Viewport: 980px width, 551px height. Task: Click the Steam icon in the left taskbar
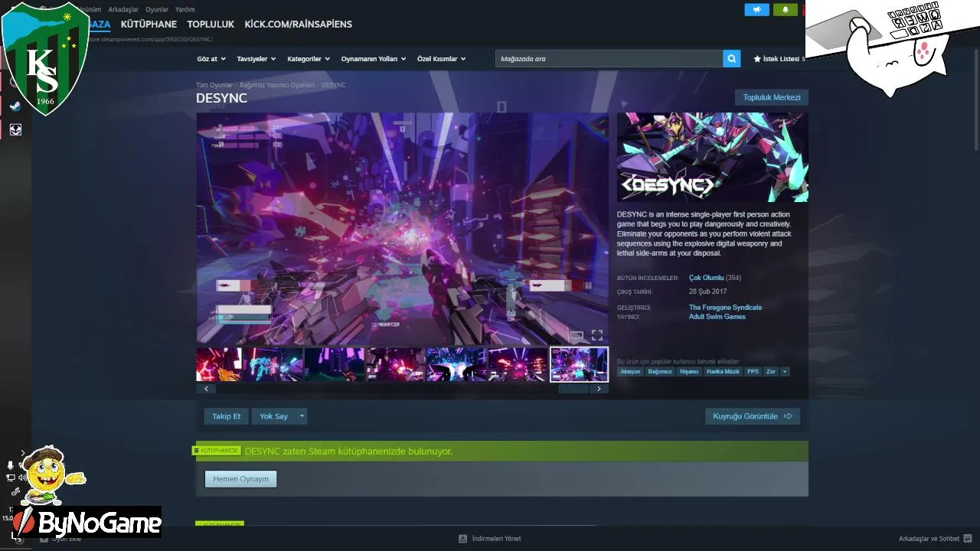[15, 106]
